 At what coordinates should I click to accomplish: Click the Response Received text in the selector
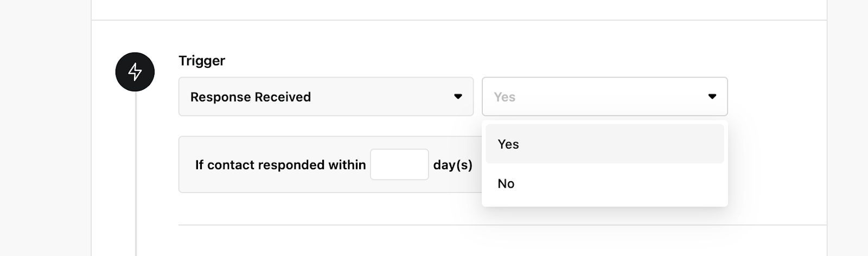tap(251, 97)
